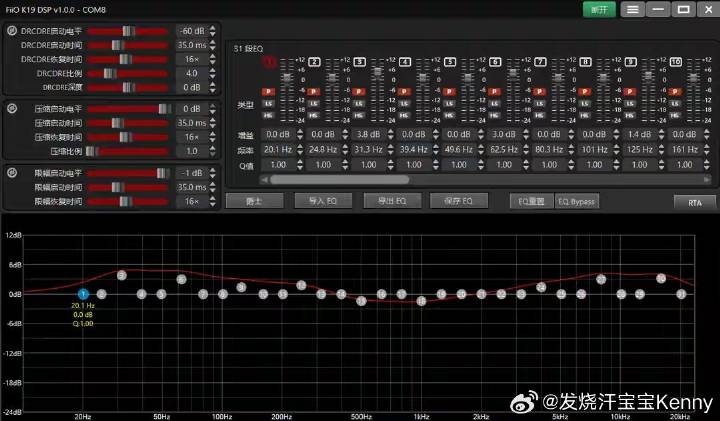Toggle the limiter (限幅) section power icon
Screen dimensions: 720x421
(x=12, y=173)
